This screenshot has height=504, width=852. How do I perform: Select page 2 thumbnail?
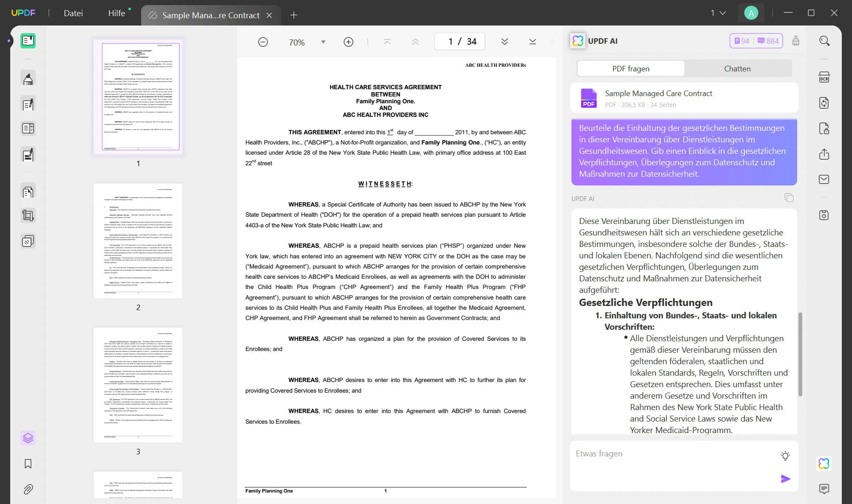pos(138,241)
